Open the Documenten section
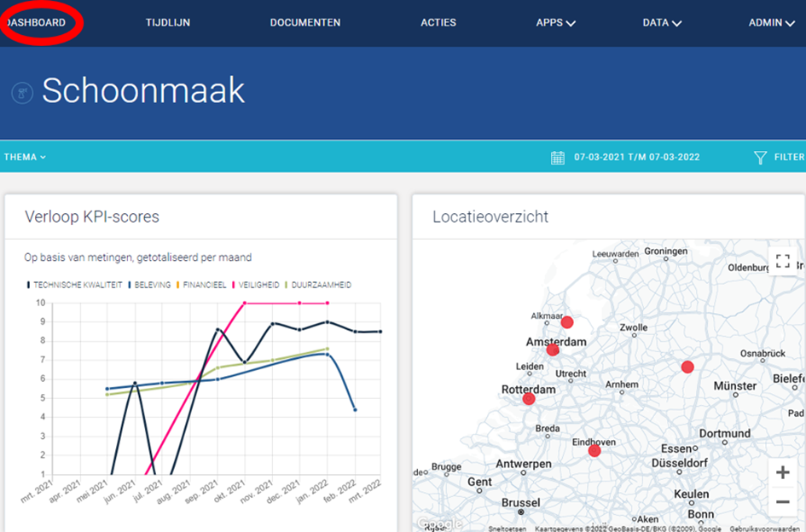The width and height of the screenshot is (806, 532). 305,23
